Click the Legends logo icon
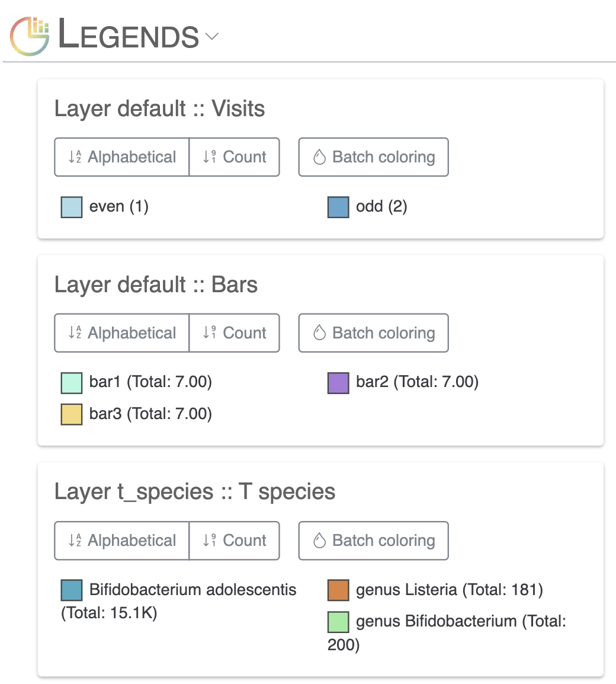Viewport: 616px width, 684px height. [30, 36]
